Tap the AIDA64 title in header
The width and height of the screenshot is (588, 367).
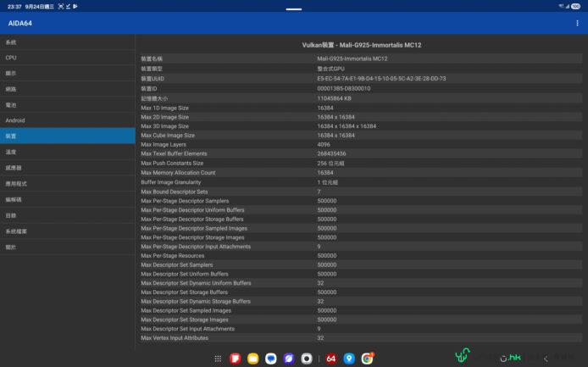[x=20, y=23]
